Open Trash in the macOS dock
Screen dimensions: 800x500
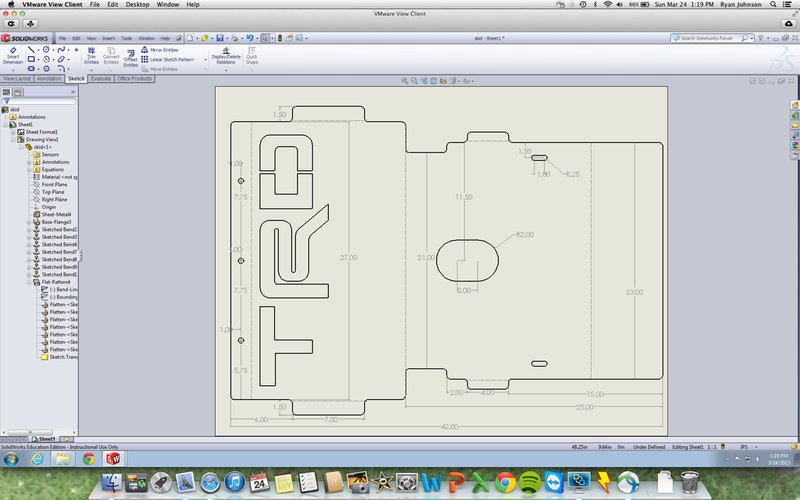689,482
